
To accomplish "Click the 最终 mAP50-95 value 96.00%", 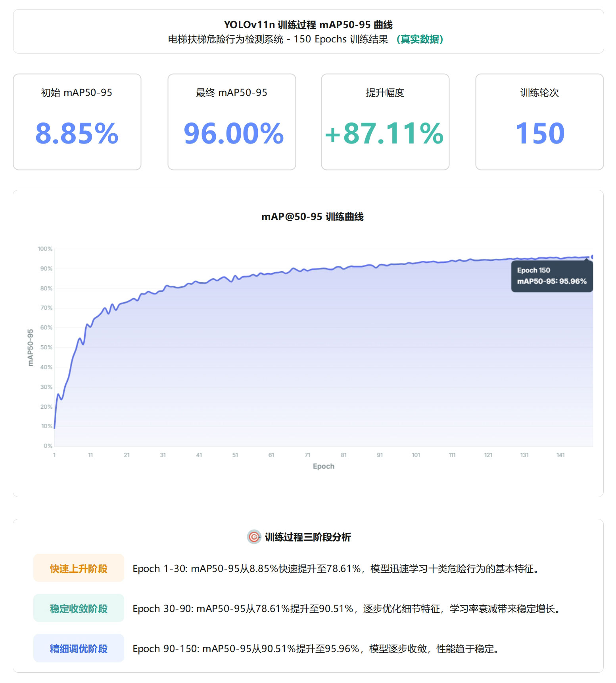I will coord(234,133).
